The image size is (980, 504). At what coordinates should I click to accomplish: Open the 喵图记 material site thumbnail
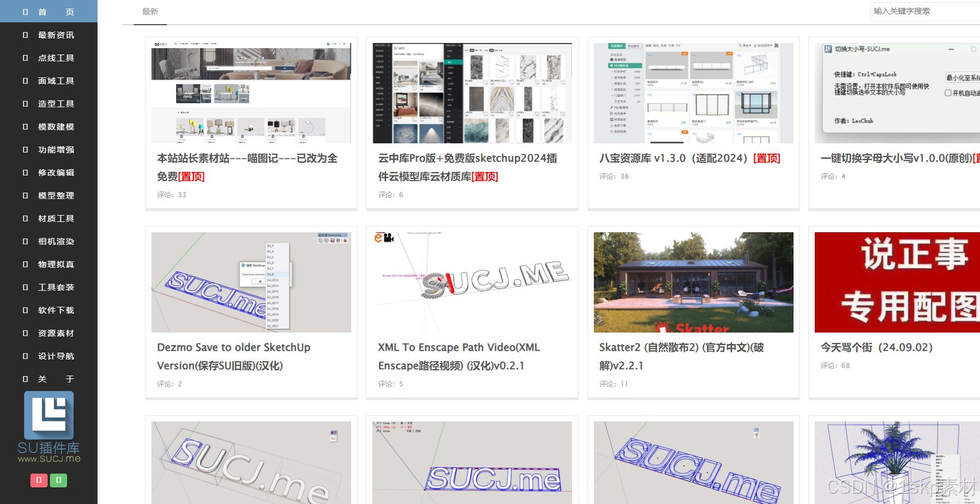251,93
